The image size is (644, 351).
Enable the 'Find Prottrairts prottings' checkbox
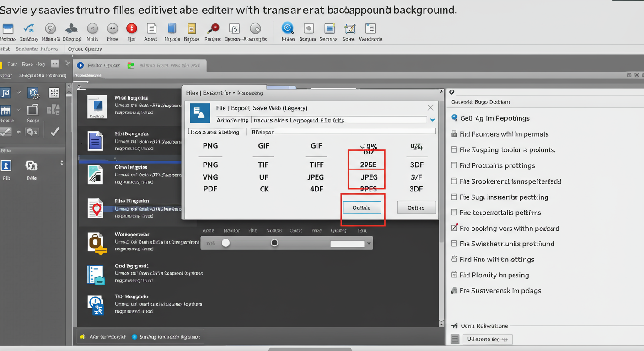click(454, 165)
